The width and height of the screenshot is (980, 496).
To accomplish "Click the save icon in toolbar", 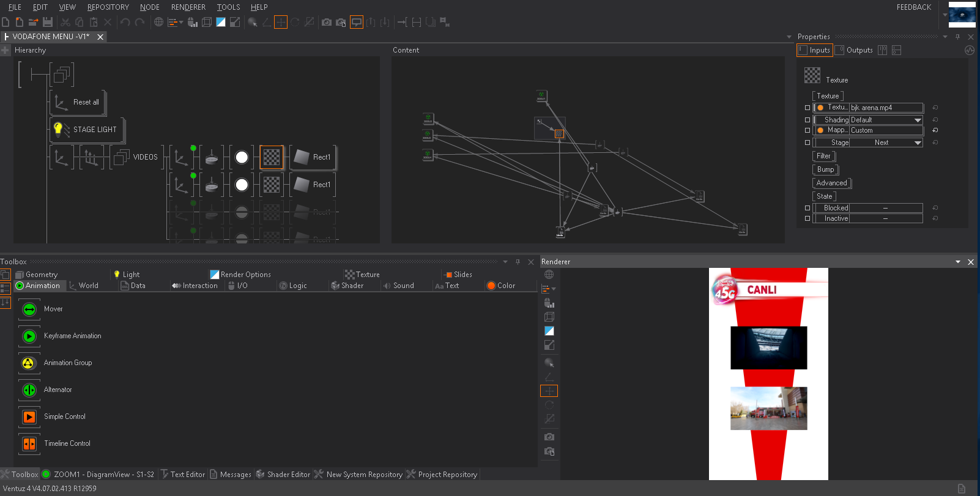I will coord(48,23).
